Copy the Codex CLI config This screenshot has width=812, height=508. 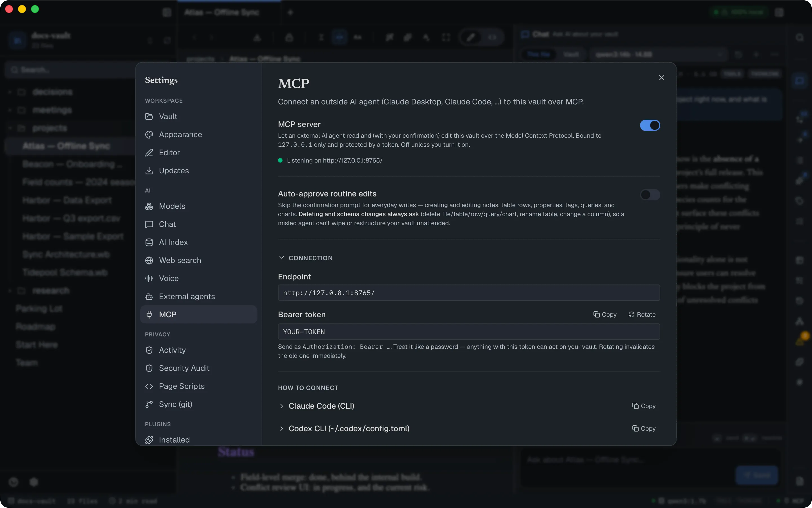[x=644, y=428]
